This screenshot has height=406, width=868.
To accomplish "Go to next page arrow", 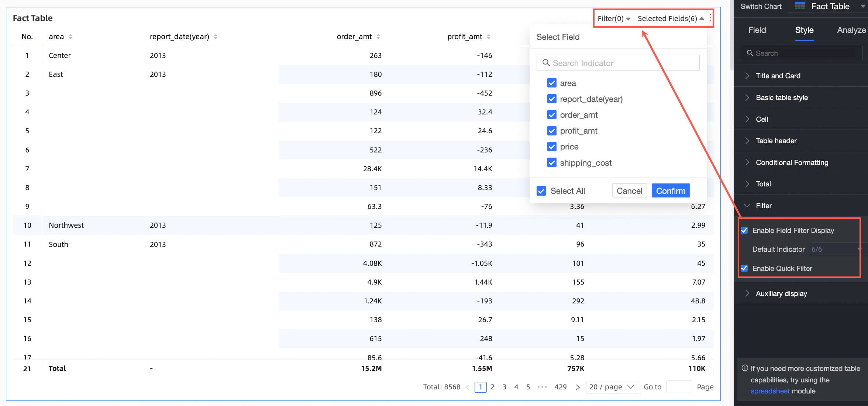I will point(578,387).
